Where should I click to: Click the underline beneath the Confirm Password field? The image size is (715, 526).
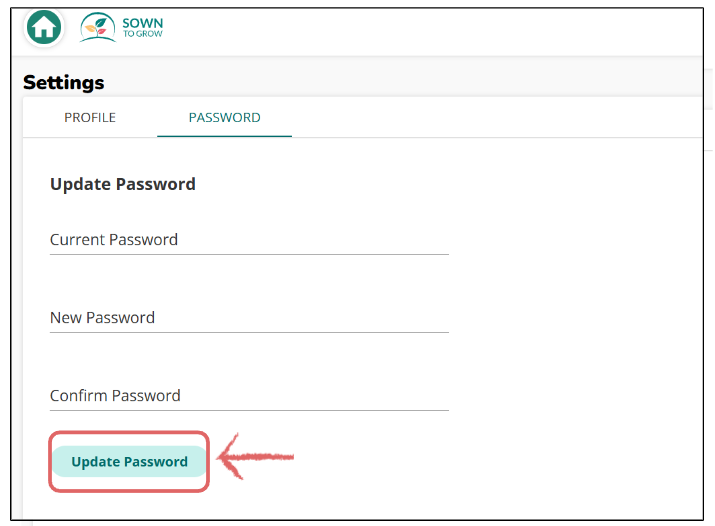pyautogui.click(x=249, y=410)
